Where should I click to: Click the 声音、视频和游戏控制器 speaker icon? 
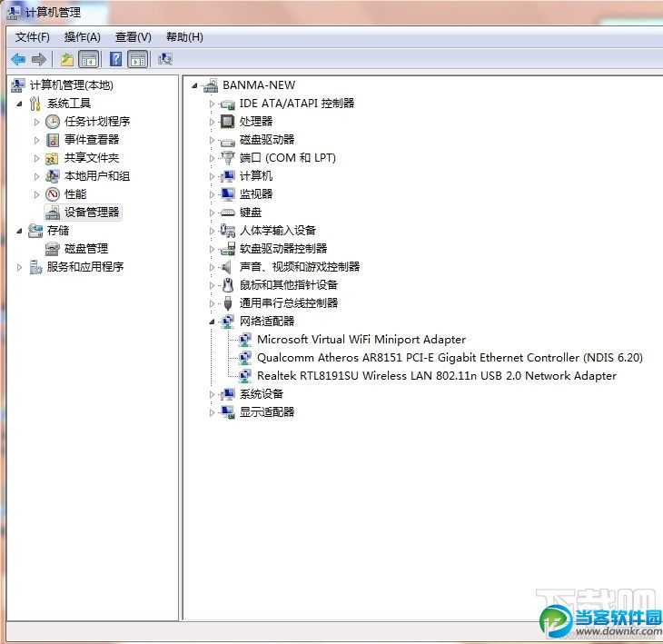(227, 267)
